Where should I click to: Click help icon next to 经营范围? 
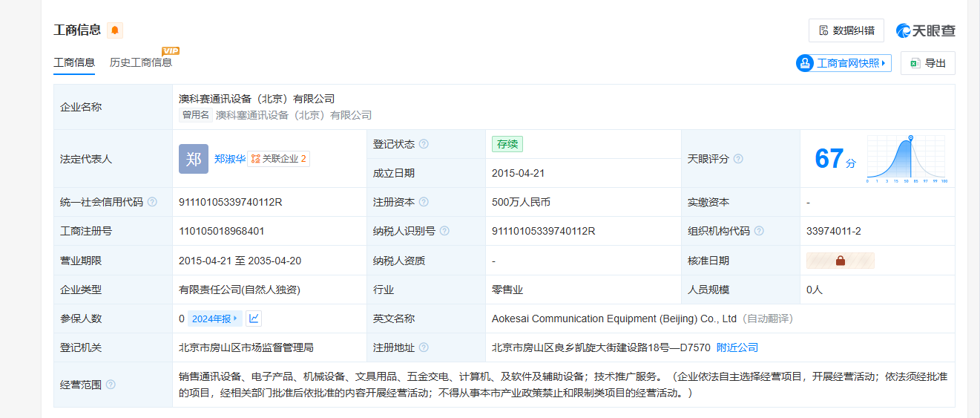click(111, 385)
